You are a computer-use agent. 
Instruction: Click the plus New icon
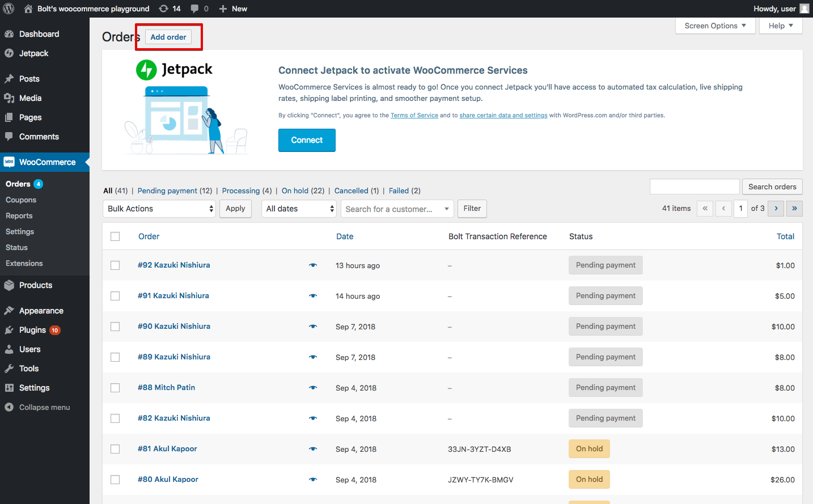(x=223, y=9)
